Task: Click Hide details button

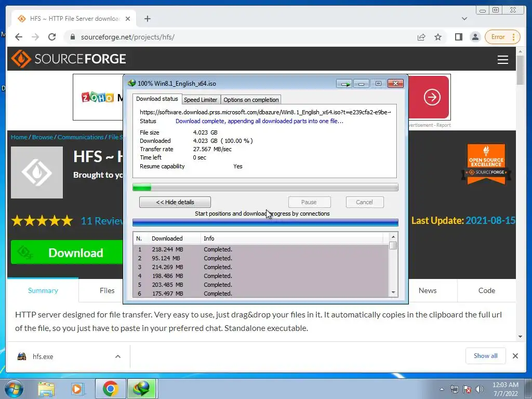Action: (x=175, y=202)
